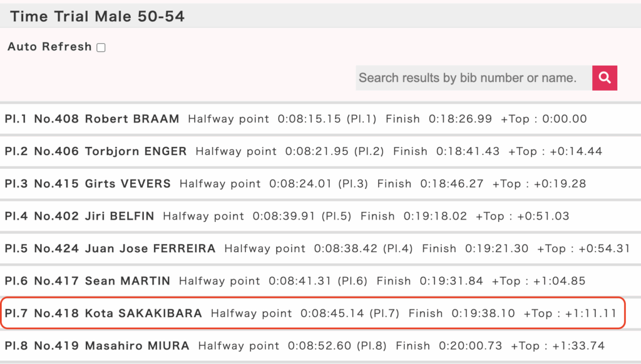Select highlighted Kota SAKAKIBARA row
This screenshot has width=641, height=364.
[313, 313]
